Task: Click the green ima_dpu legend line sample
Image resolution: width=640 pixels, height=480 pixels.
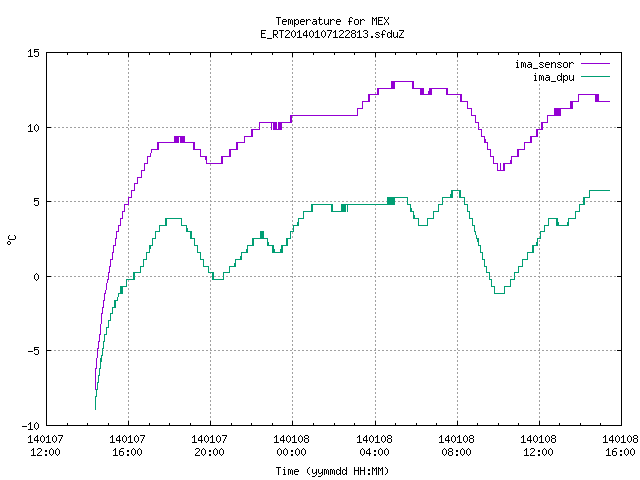Action: pyautogui.click(x=595, y=76)
